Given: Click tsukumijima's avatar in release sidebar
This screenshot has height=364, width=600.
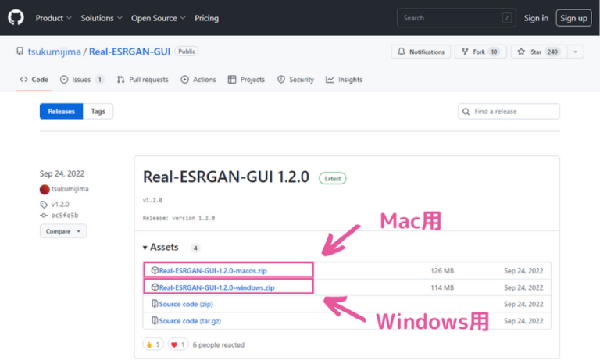Looking at the screenshot, I should pos(45,189).
